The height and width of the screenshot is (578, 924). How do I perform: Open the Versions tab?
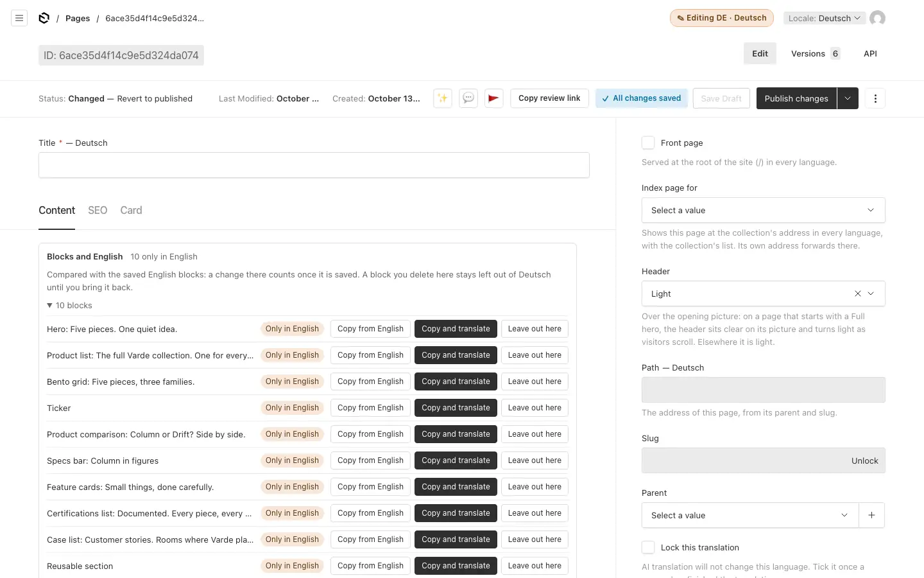[815, 53]
